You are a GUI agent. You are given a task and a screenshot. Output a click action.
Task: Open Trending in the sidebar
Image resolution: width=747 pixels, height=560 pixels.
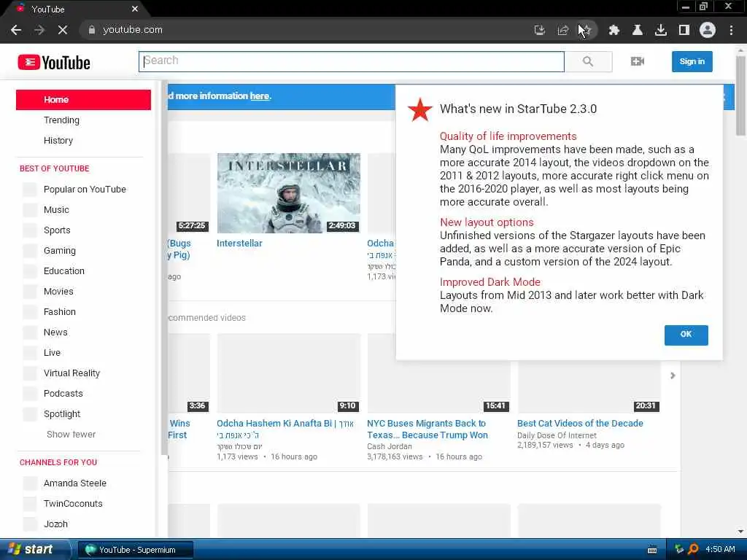coord(61,120)
